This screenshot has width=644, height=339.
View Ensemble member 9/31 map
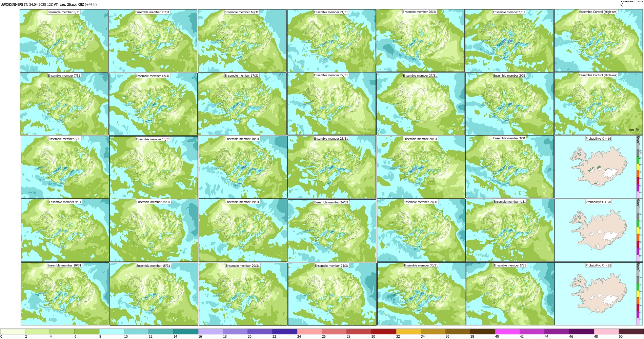coord(65,231)
